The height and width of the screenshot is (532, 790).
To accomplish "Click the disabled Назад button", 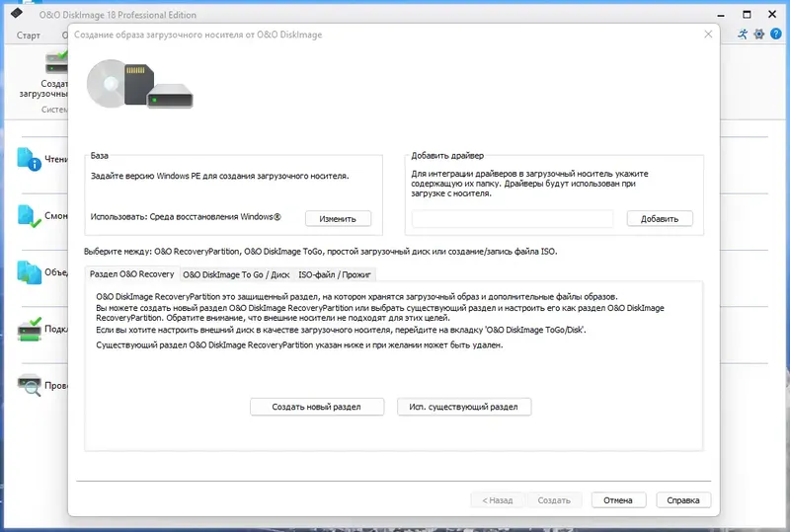I will pos(498,499).
